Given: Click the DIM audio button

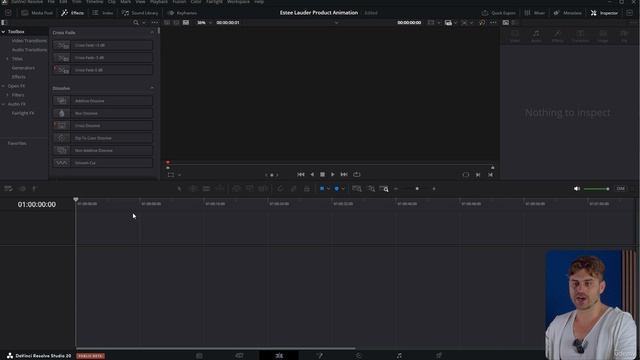Looking at the screenshot, I should 620,189.
